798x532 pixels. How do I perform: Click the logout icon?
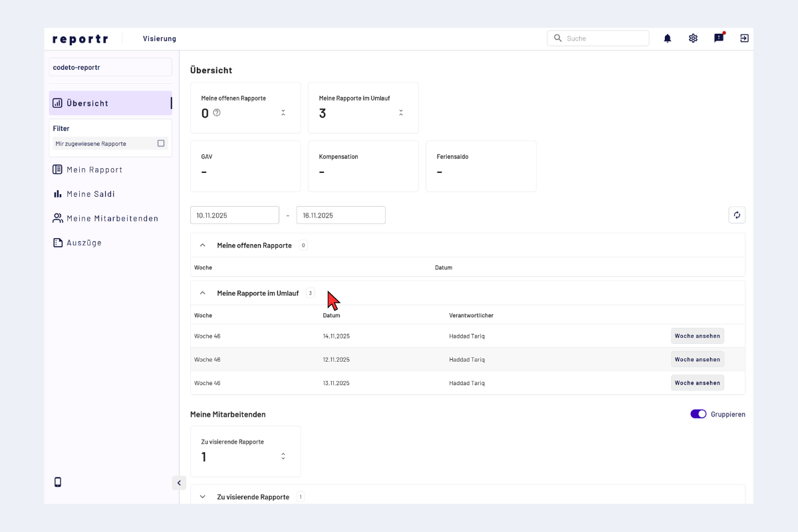click(744, 39)
